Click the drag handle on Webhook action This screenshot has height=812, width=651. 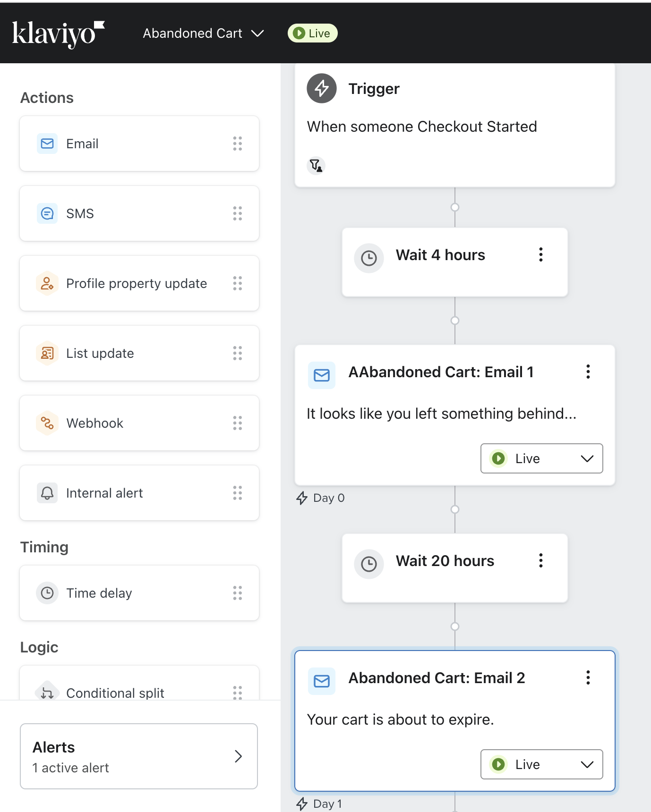(x=238, y=423)
